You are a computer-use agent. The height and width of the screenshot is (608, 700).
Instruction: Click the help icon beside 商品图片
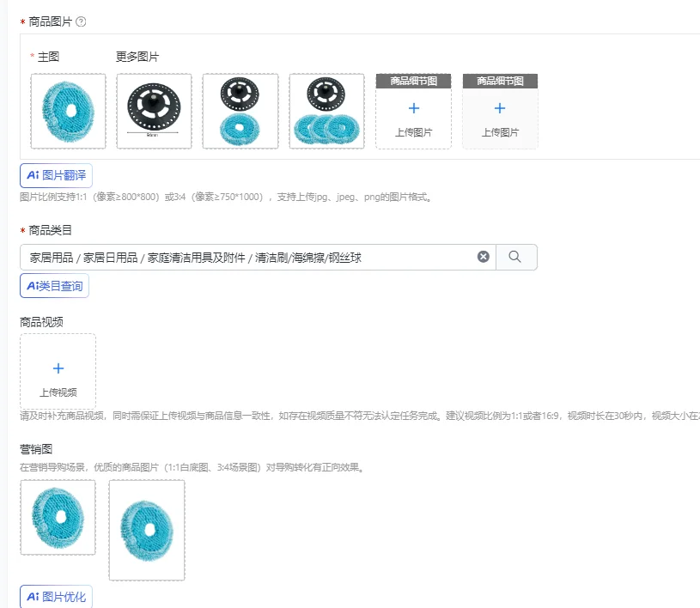click(81, 21)
